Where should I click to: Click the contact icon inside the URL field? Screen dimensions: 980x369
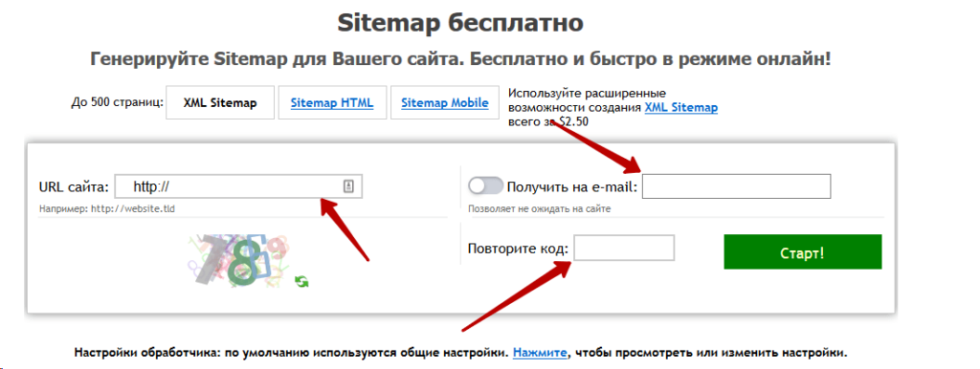pos(348,186)
